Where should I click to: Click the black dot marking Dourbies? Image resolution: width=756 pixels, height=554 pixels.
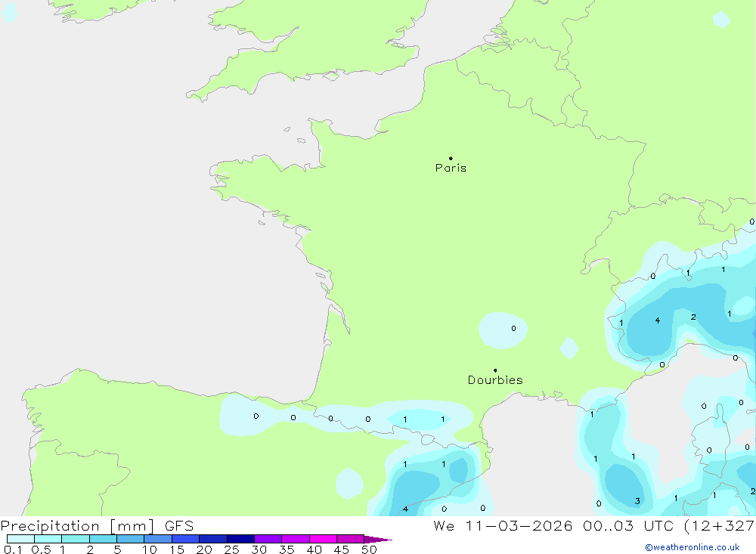pos(495,370)
